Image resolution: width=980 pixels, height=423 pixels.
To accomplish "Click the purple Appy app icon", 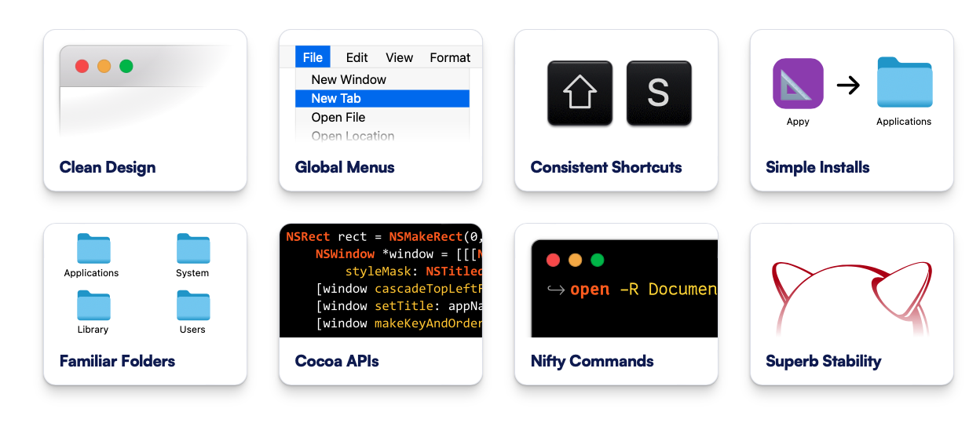I will tap(798, 83).
